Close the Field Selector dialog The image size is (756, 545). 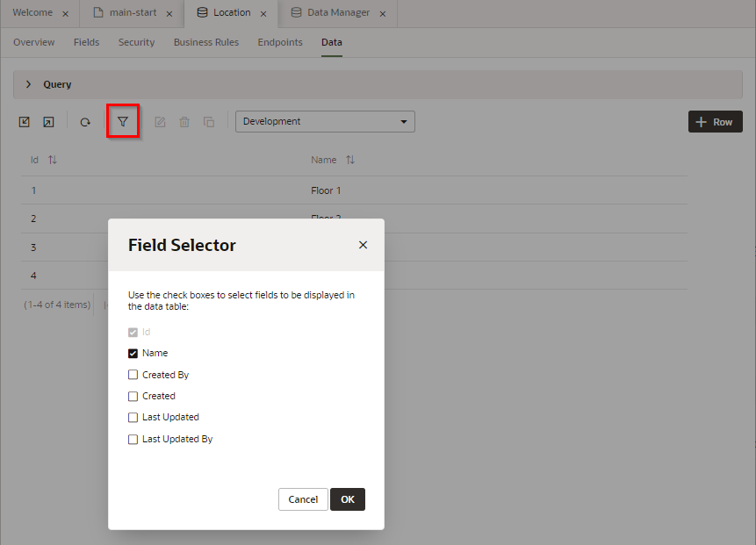click(363, 245)
